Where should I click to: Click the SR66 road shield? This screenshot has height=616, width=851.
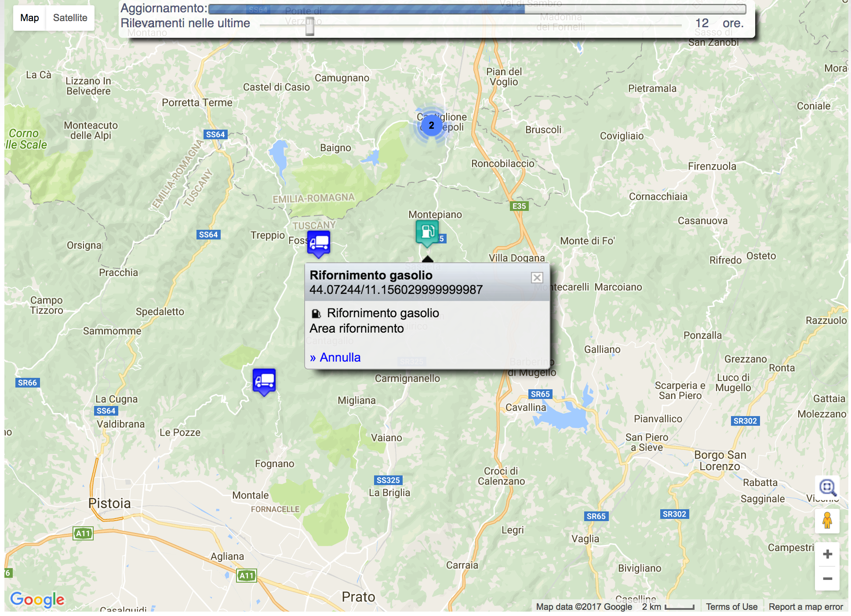pos(27,383)
